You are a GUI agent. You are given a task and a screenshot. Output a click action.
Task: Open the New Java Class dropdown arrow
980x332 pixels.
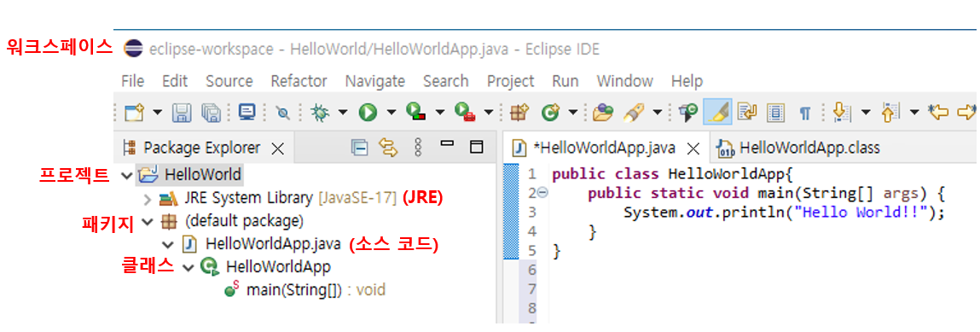click(572, 113)
